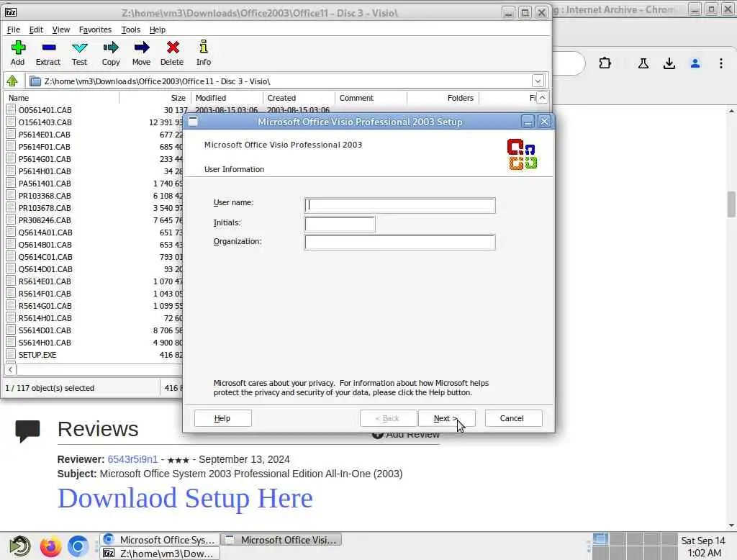Click the Extract icon in 7-Zip toolbar
The image size is (737, 560).
click(48, 48)
